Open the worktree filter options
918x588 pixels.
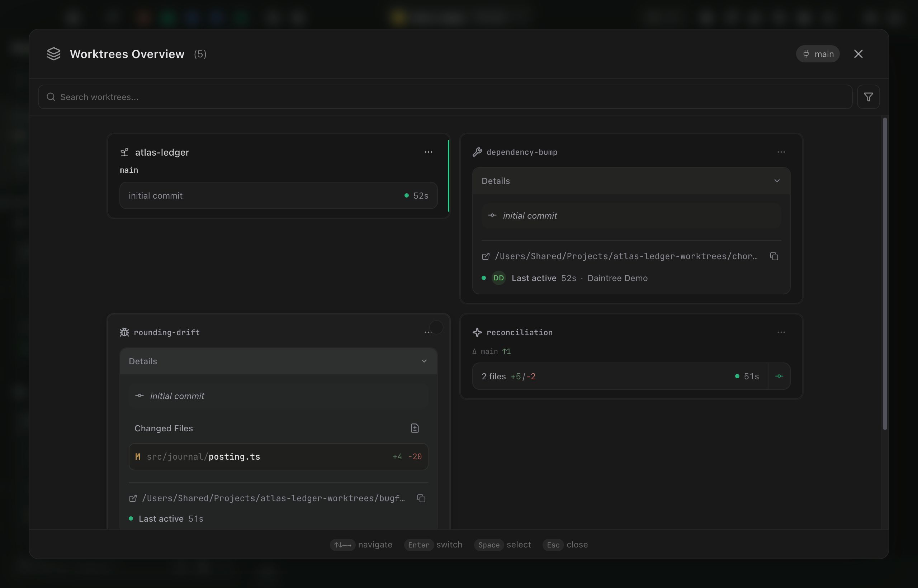[869, 97]
